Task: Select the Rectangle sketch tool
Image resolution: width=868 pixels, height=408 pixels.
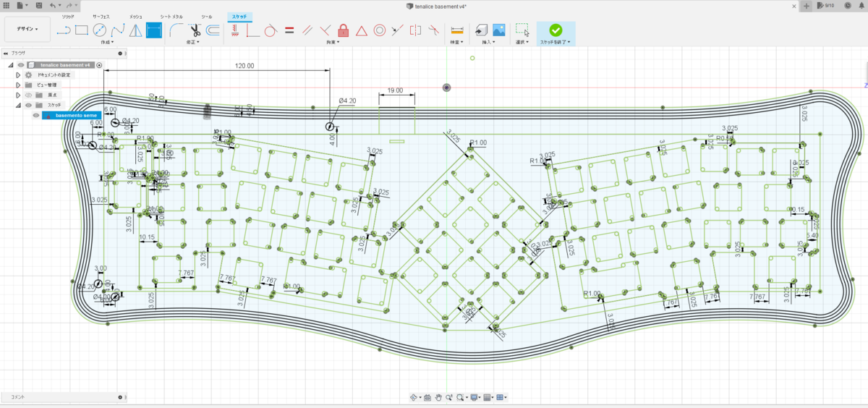Action: 82,30
